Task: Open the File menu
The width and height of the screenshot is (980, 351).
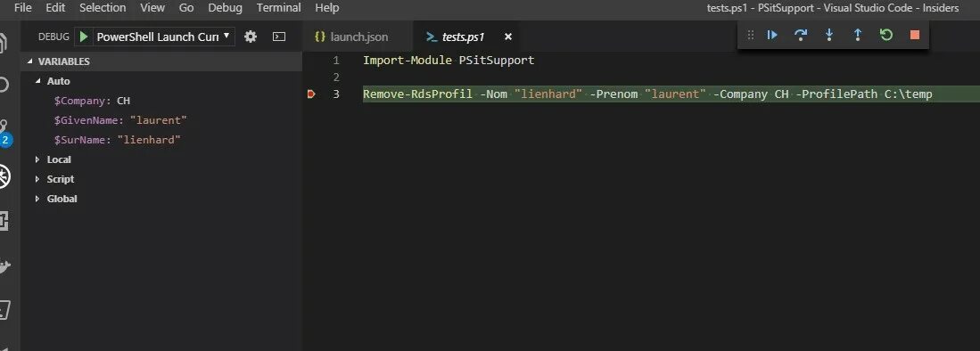Action: point(22,8)
